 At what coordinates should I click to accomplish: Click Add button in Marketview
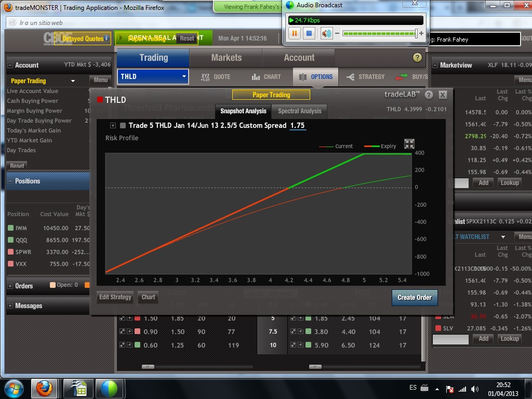point(484,183)
